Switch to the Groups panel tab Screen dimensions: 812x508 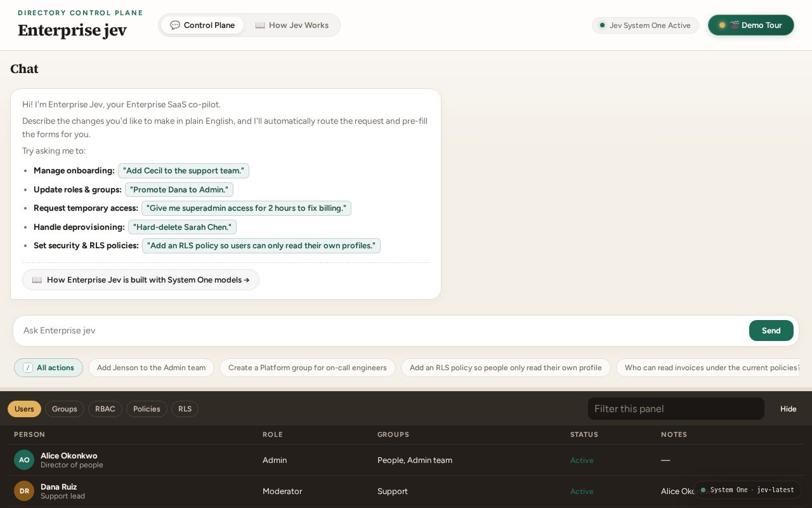tap(65, 409)
